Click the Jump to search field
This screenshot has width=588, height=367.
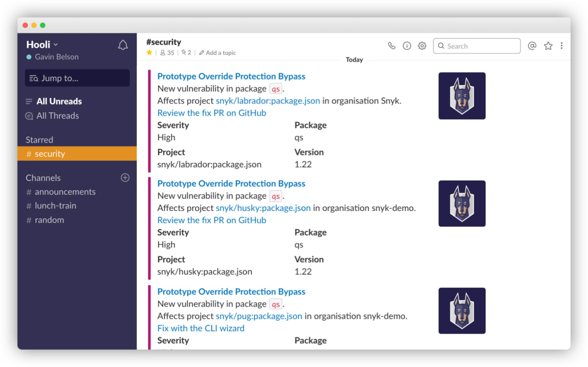[77, 78]
